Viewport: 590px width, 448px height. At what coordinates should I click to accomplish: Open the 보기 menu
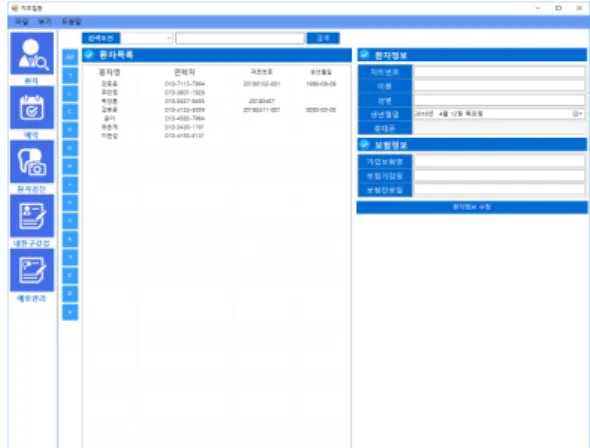[45, 22]
